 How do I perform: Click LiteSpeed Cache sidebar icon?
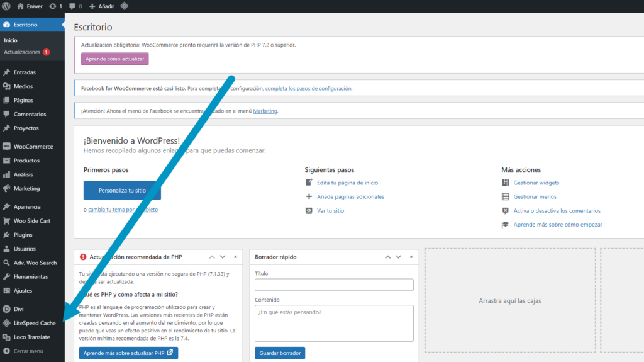point(6,323)
